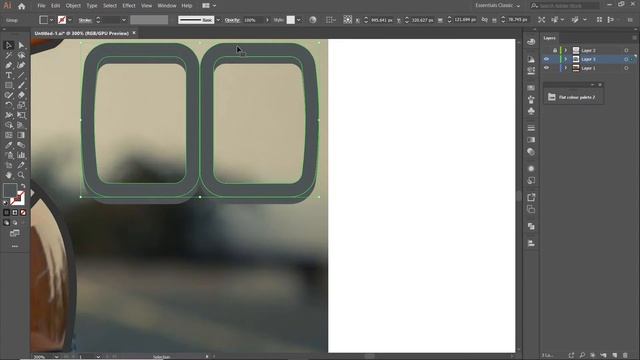The width and height of the screenshot is (640, 360).
Task: Click the target circle for Layer 3
Action: (x=626, y=59)
